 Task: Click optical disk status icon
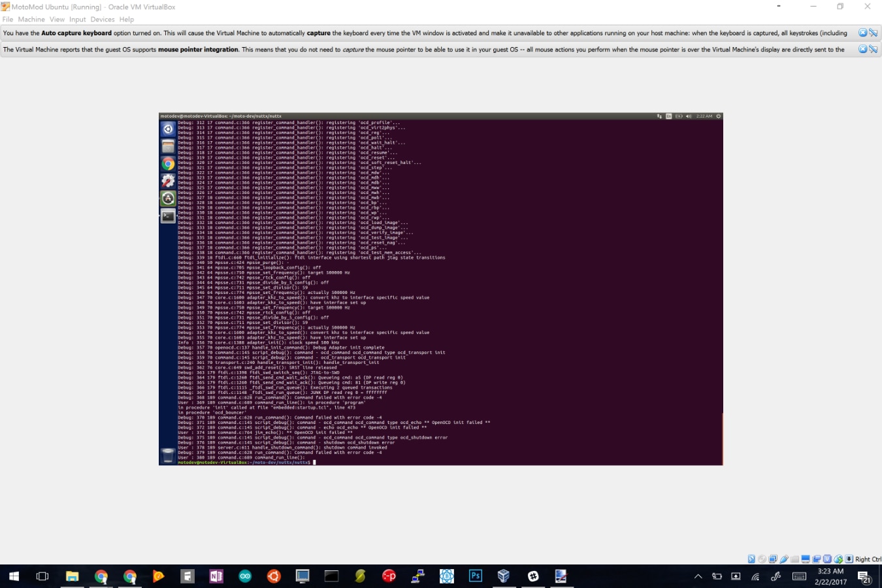[x=762, y=559]
